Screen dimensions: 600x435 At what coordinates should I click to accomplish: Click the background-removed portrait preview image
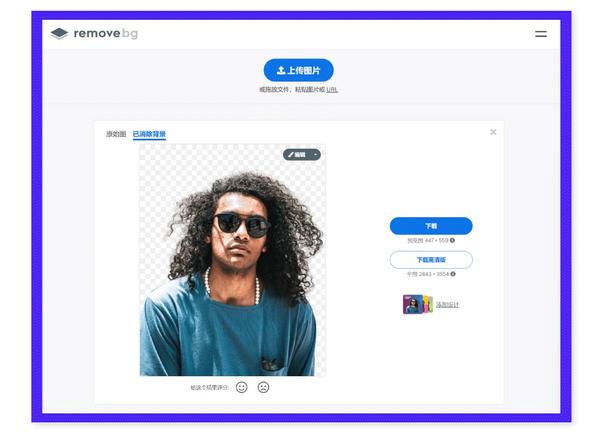tap(233, 260)
